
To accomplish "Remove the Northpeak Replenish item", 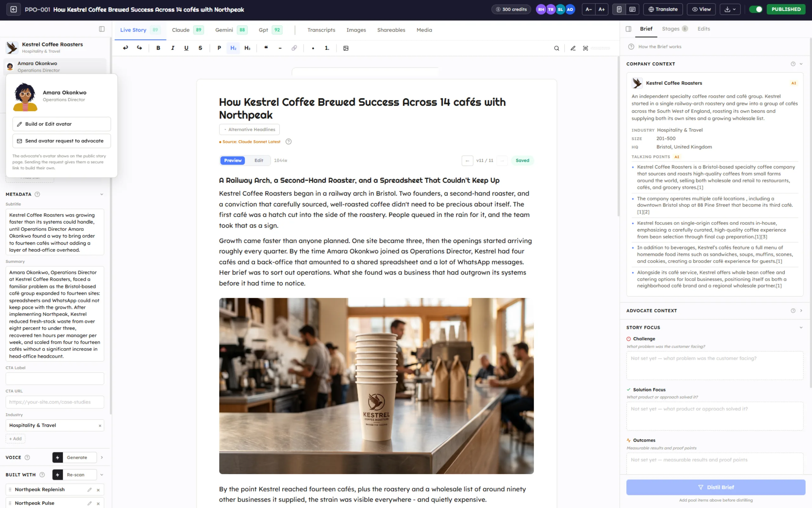I will pyautogui.click(x=98, y=490).
